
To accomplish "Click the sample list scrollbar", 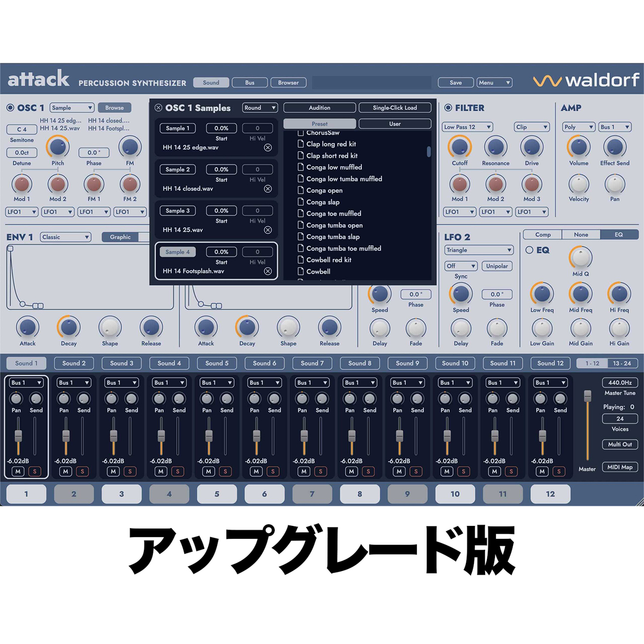I will (429, 151).
